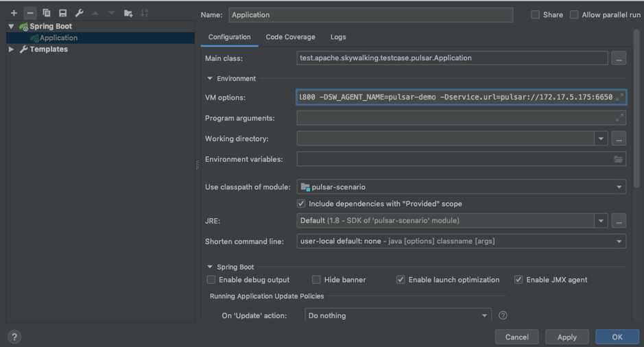This screenshot has width=644, height=347.
Task: Open the JRE dropdown arrow
Action: click(x=601, y=221)
